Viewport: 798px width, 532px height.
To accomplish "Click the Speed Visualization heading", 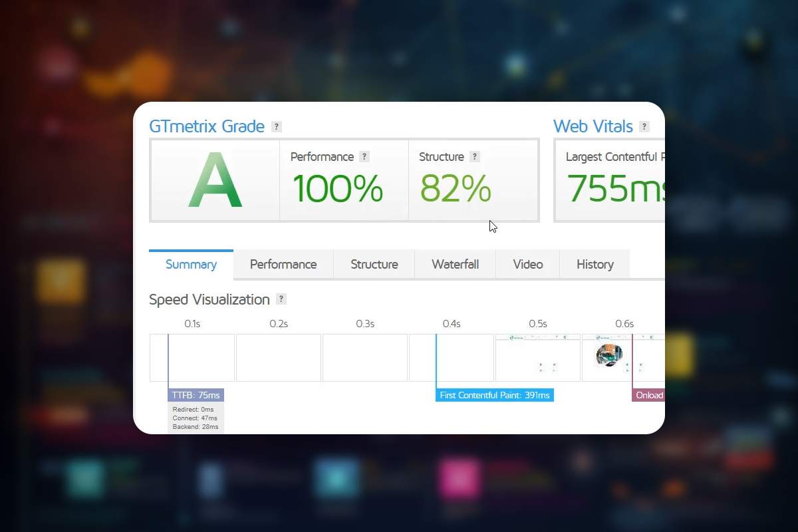I will coord(209,299).
